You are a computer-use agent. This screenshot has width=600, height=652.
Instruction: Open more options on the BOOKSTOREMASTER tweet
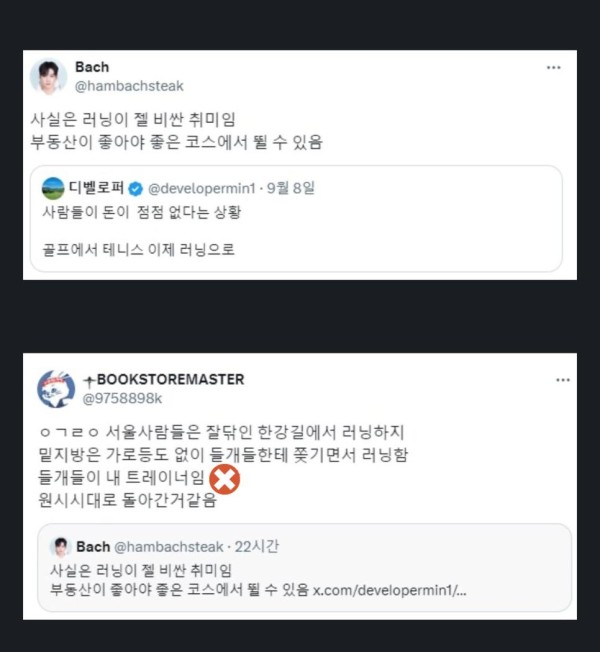(x=563, y=380)
